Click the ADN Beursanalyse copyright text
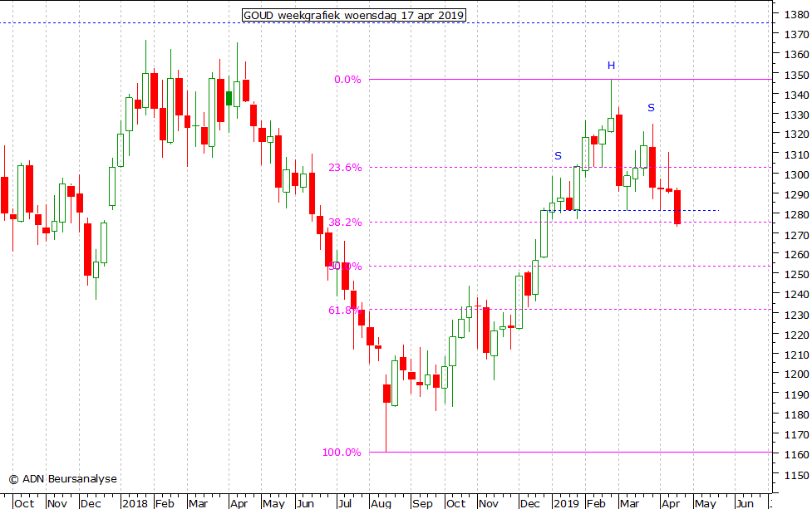This screenshot has width=812, height=509. pyautogui.click(x=62, y=479)
